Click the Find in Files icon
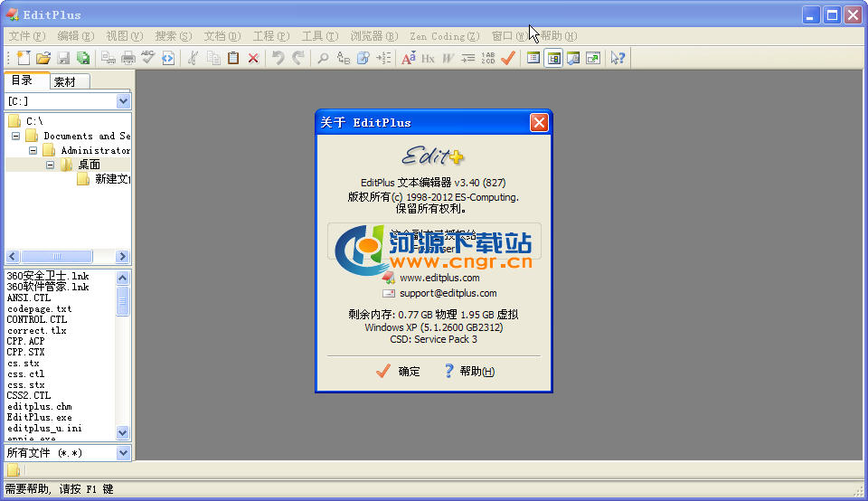Image resolution: width=868 pixels, height=501 pixels. click(363, 58)
